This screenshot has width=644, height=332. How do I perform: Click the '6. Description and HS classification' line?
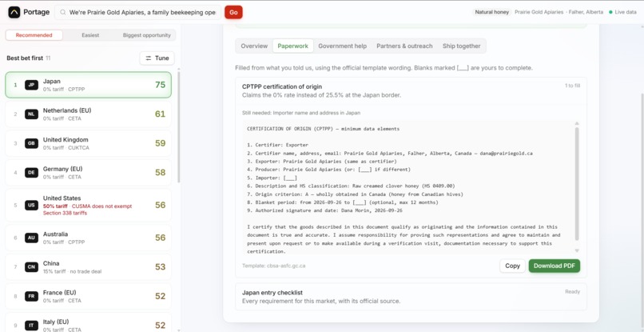click(351, 186)
